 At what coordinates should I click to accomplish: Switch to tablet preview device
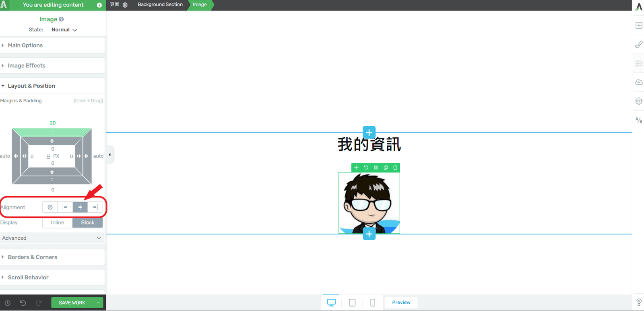click(352, 303)
